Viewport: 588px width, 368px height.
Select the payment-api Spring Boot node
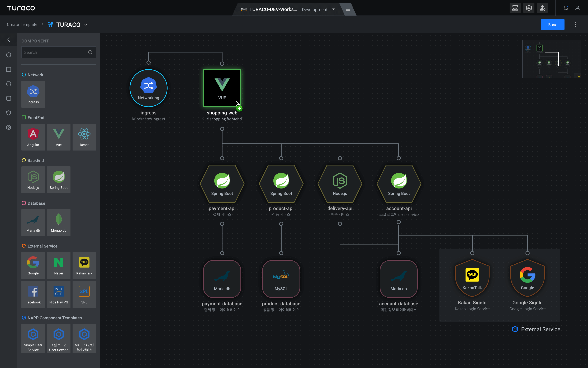[x=222, y=184]
